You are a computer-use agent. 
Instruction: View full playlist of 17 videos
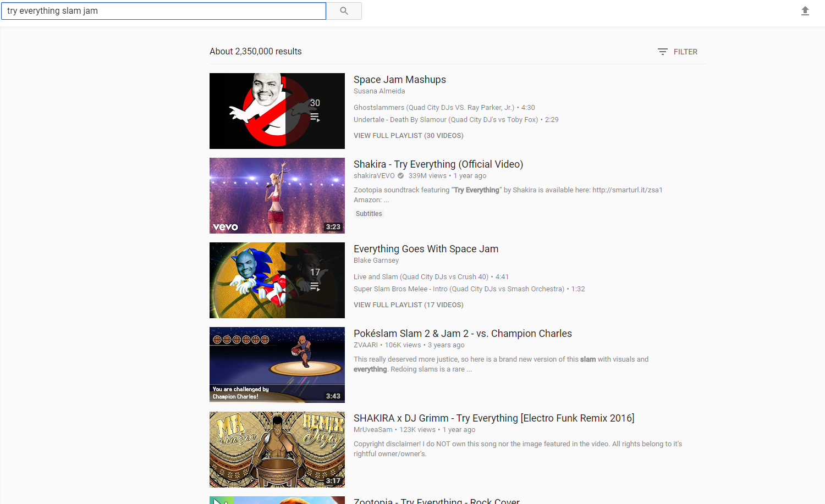click(408, 305)
